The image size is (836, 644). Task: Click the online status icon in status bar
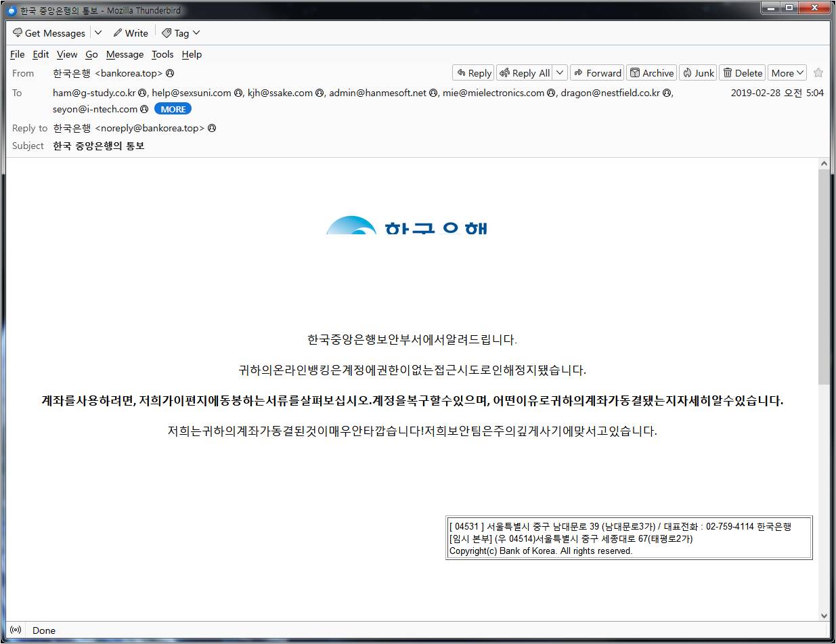click(16, 630)
